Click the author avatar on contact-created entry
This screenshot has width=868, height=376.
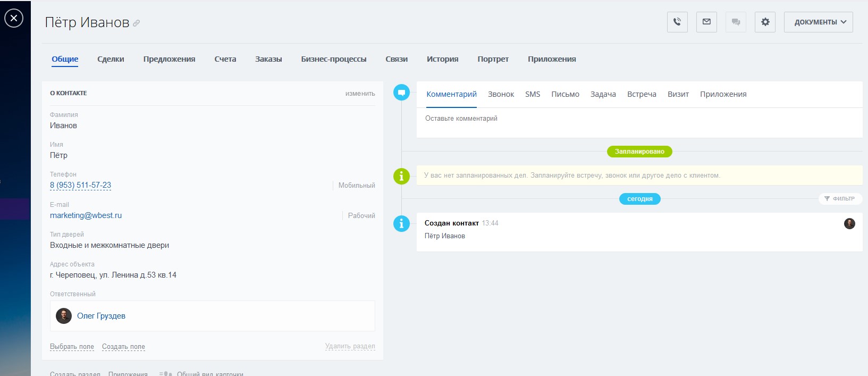(x=849, y=223)
